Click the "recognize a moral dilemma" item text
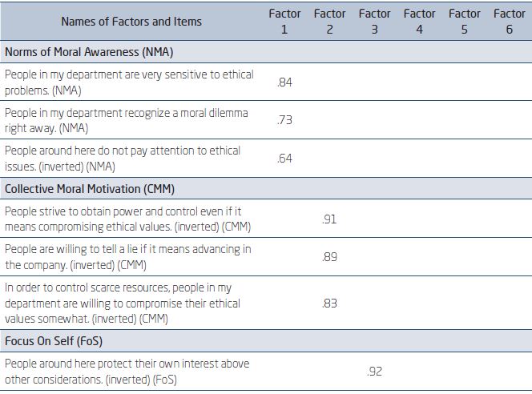The image size is (532, 394). (126, 120)
